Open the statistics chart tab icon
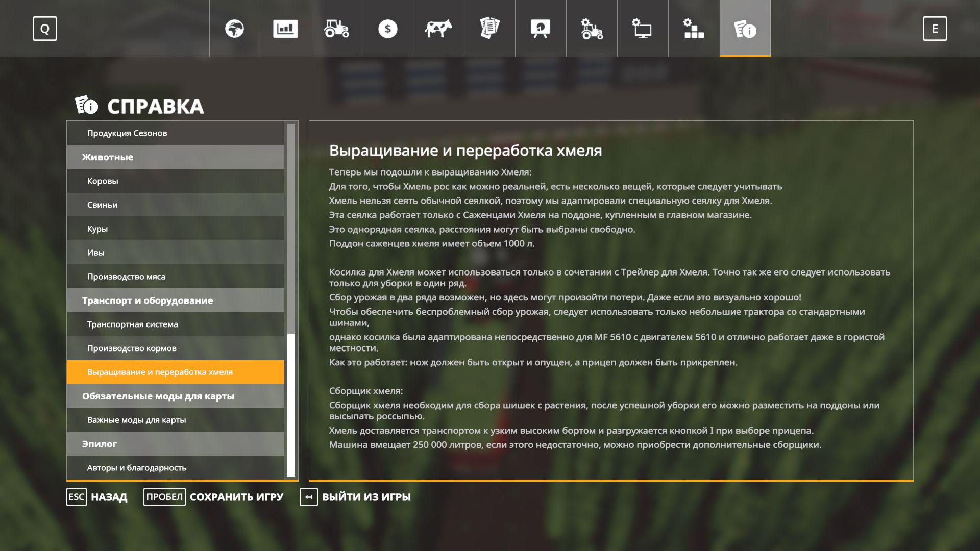 (x=285, y=29)
